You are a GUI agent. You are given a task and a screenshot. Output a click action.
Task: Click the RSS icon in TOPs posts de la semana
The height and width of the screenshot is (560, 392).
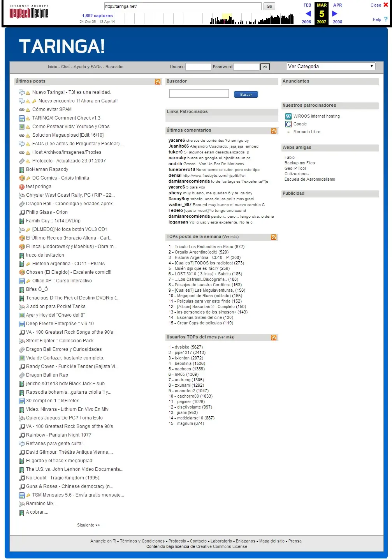pyautogui.click(x=274, y=237)
